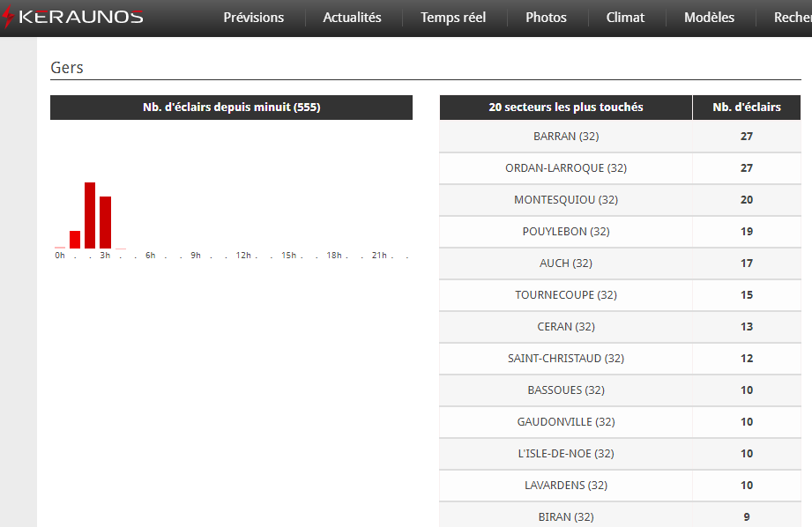Select ORDAN-LARROQUE (32) in the table

coord(566,168)
